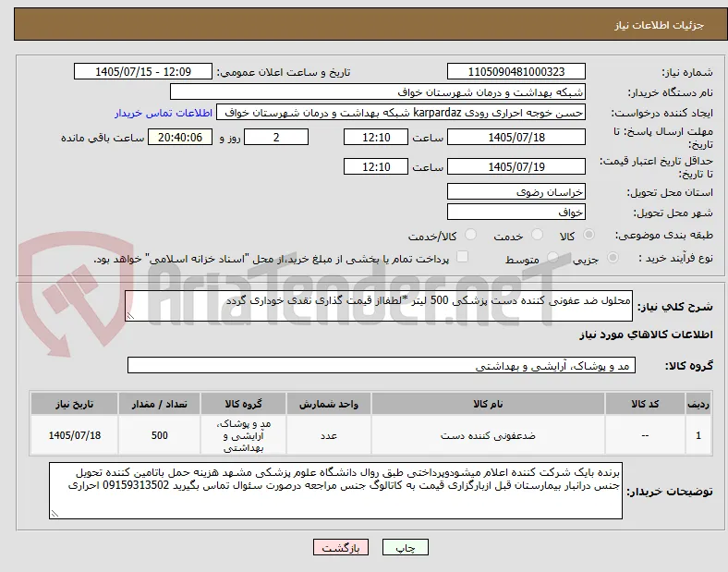Click the بازگشت (back) button
Viewport: 728px width, 572px height.
pyautogui.click(x=341, y=547)
